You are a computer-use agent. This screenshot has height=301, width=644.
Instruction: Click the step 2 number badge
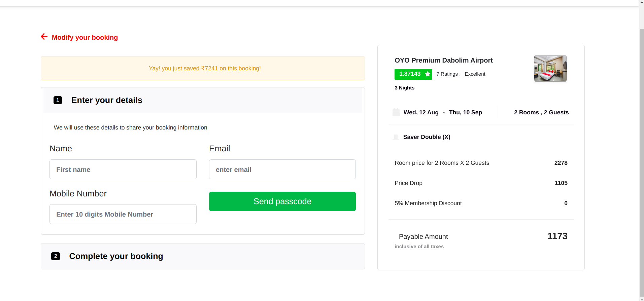point(56,256)
